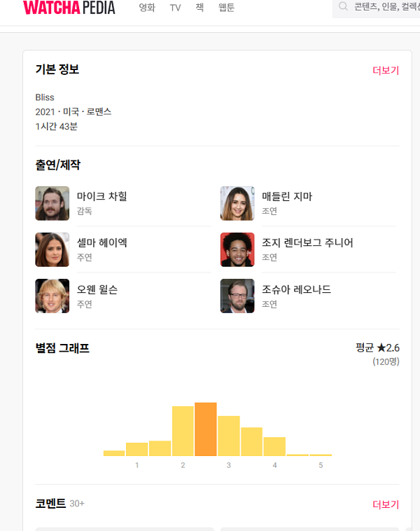The height and width of the screenshot is (531, 420).
Task: Go to the 책 section
Action: 199,7
